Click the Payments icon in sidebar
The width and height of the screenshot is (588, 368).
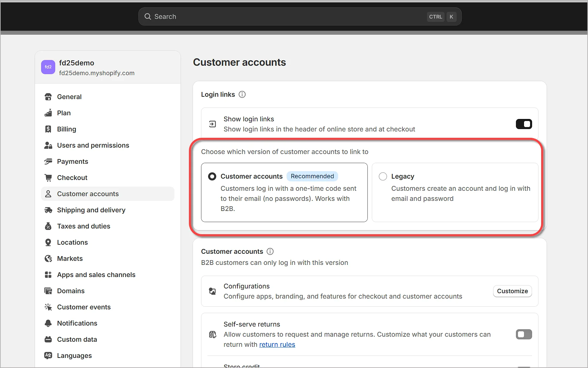48,161
